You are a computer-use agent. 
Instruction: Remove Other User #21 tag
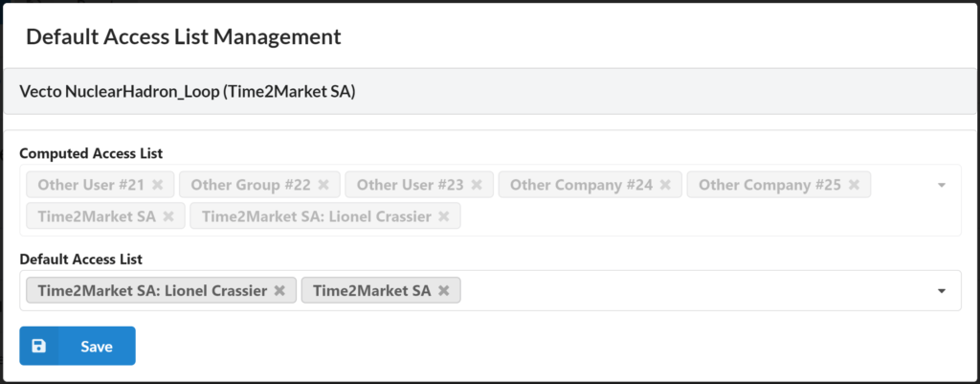click(x=158, y=185)
